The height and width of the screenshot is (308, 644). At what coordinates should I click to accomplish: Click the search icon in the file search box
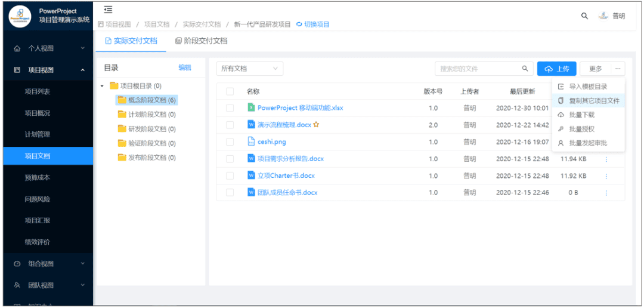point(525,69)
